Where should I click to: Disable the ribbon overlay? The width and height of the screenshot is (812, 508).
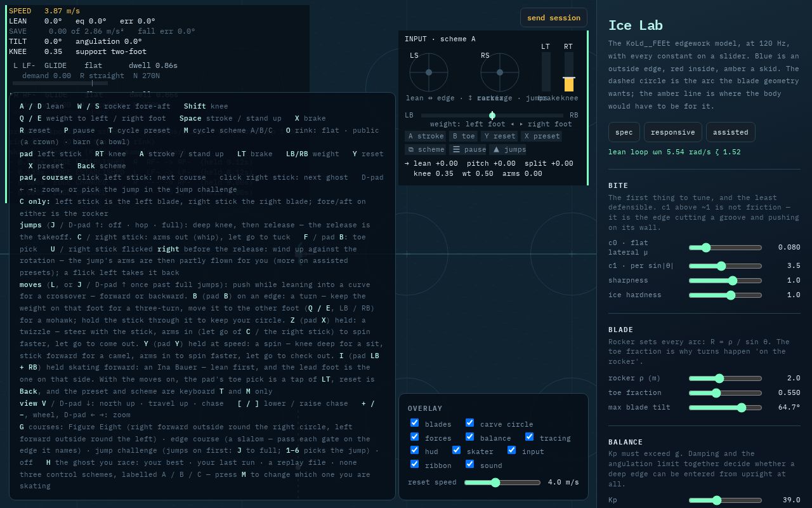pos(415,464)
